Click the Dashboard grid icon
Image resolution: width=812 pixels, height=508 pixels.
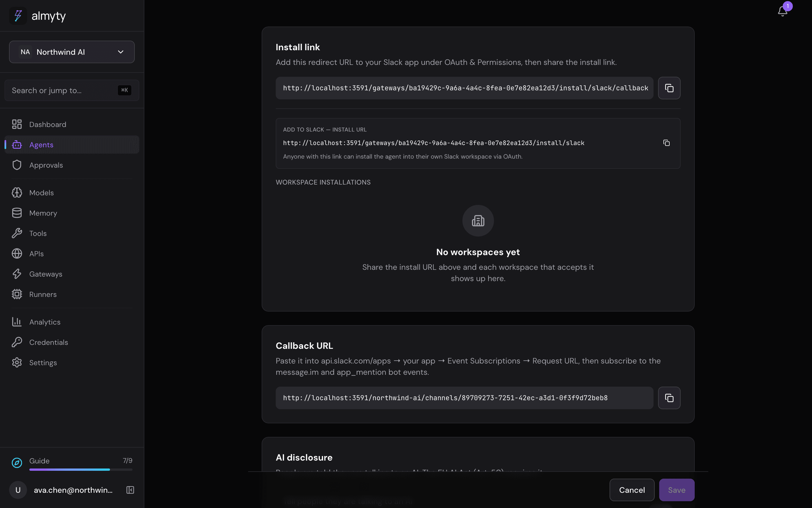[x=17, y=124]
